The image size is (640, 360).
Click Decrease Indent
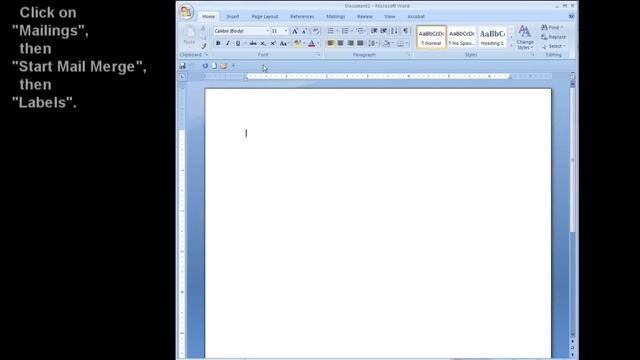374,31
